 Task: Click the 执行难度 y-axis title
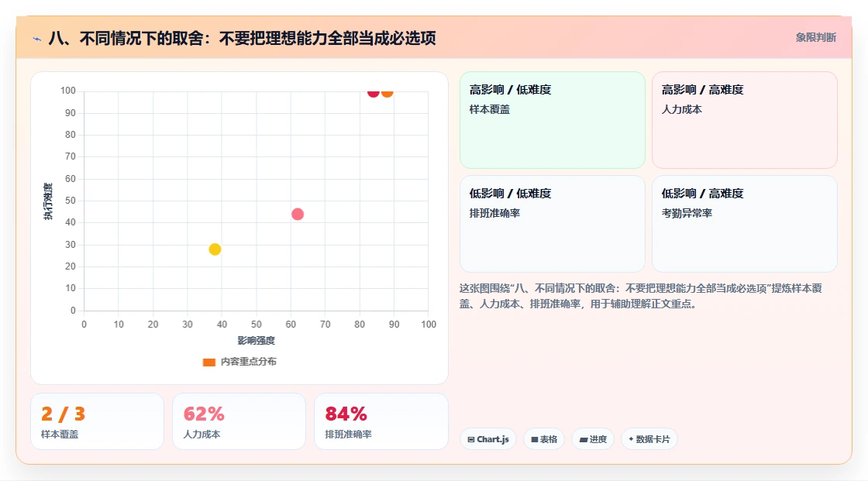[x=48, y=201]
